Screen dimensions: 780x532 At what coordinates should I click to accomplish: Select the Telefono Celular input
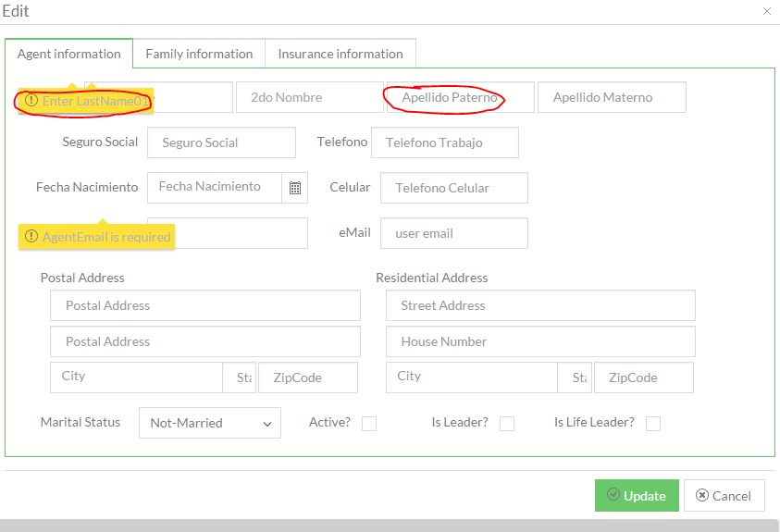(453, 188)
